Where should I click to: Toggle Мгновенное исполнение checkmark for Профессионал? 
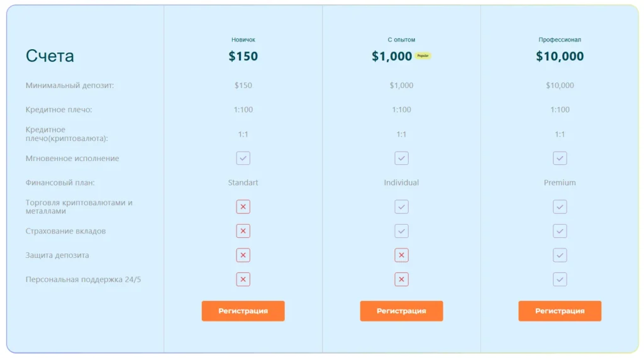pos(560,158)
